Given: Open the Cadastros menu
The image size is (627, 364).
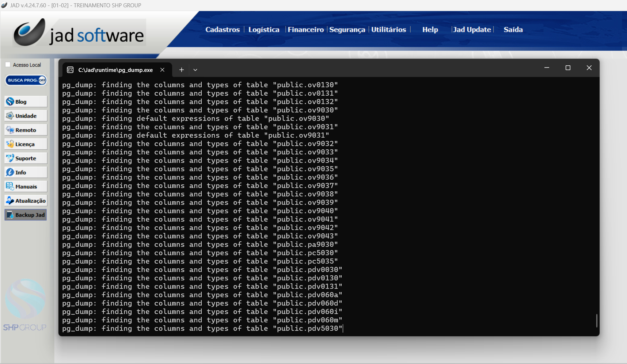Looking at the screenshot, I should [222, 30].
